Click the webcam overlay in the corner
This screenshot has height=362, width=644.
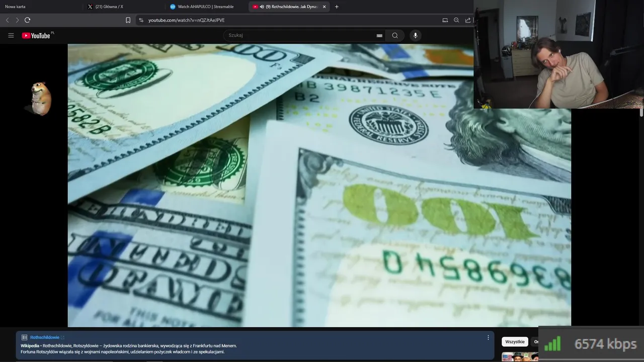(x=558, y=54)
